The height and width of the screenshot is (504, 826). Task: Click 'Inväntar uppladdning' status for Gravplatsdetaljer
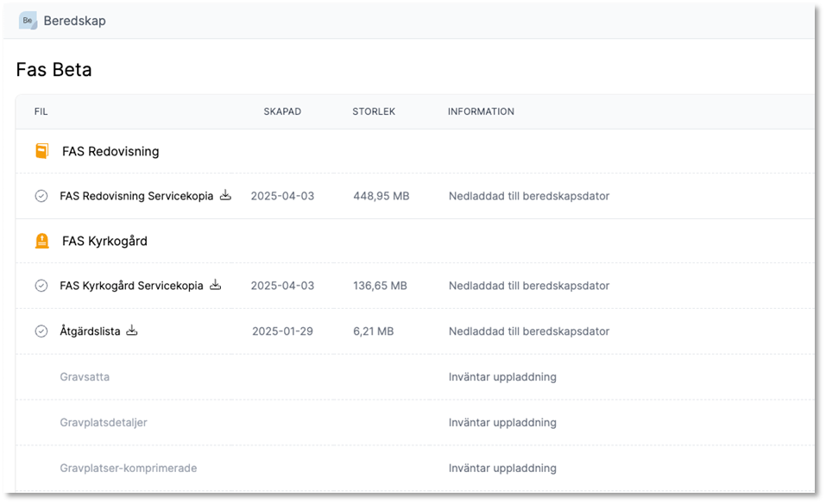pyautogui.click(x=502, y=422)
